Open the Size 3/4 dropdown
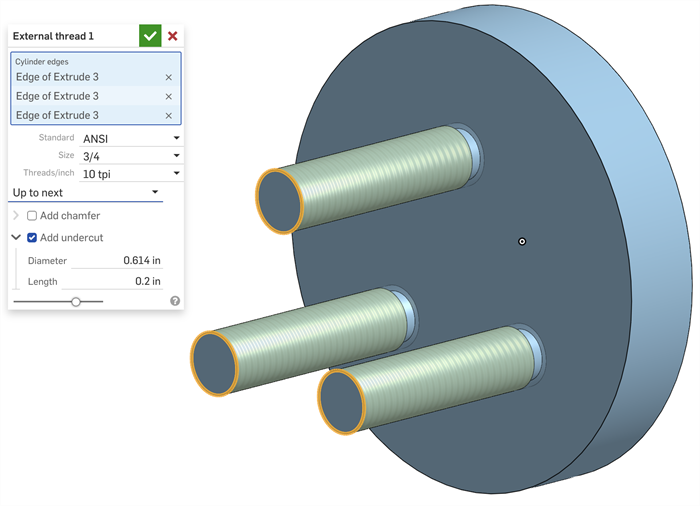This screenshot has width=700, height=506. (131, 156)
